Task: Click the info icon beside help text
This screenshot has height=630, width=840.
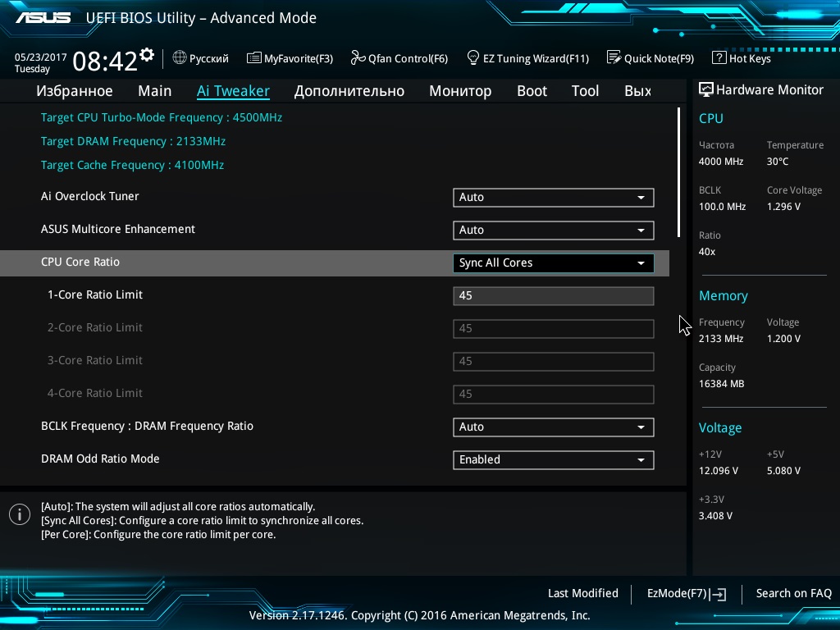Action: (20, 514)
